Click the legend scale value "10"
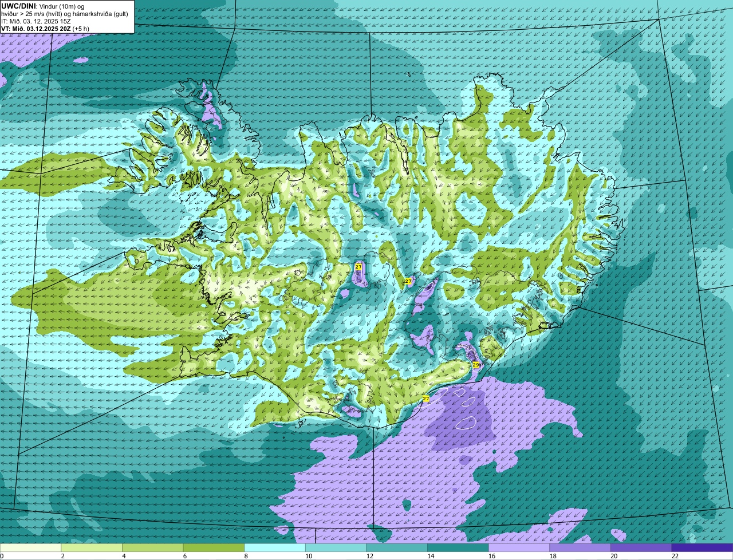This screenshot has width=733, height=560. coord(308,556)
